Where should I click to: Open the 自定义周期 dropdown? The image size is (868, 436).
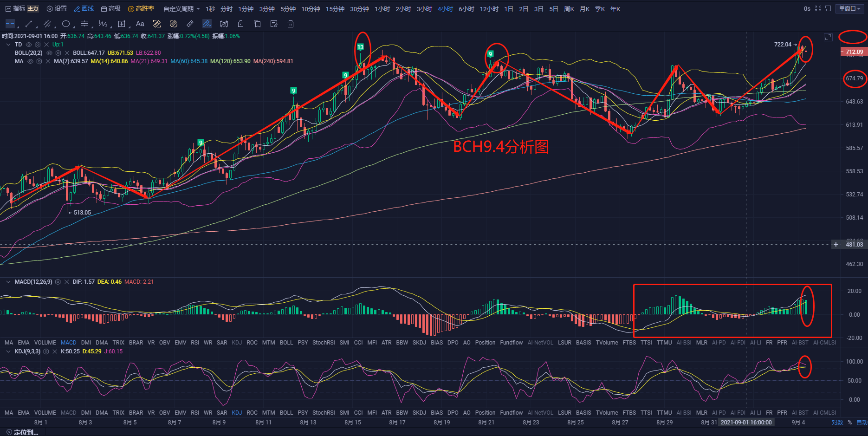click(x=182, y=9)
